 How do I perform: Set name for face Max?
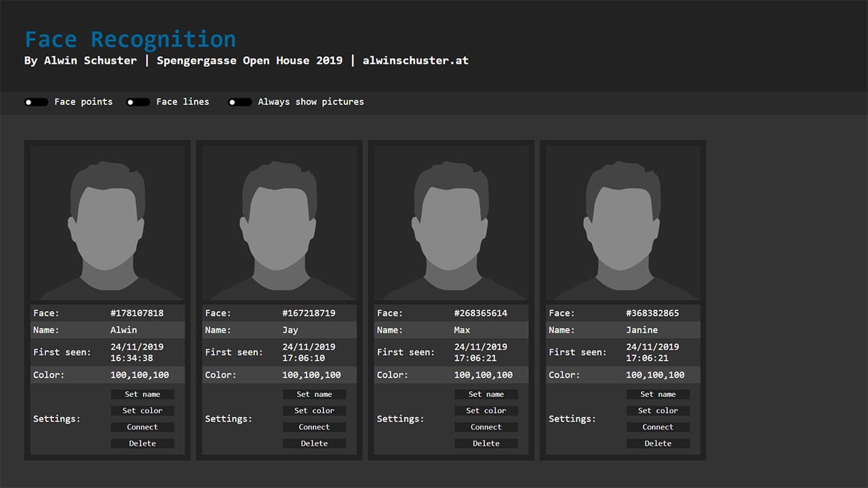486,394
